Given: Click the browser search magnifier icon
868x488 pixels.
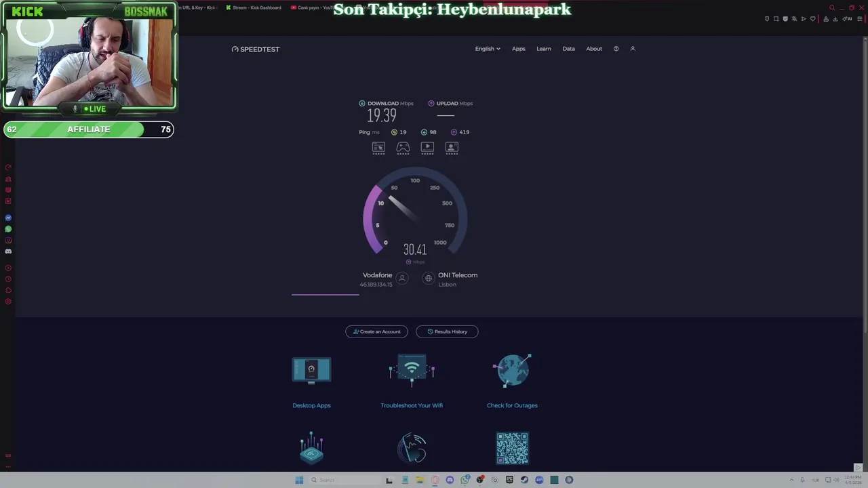Looking at the screenshot, I should [x=832, y=7].
